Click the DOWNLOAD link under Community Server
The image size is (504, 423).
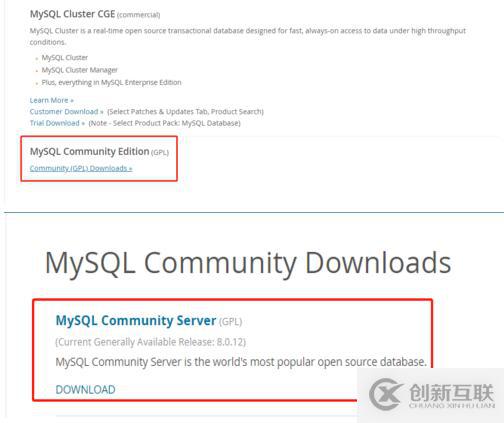point(85,390)
